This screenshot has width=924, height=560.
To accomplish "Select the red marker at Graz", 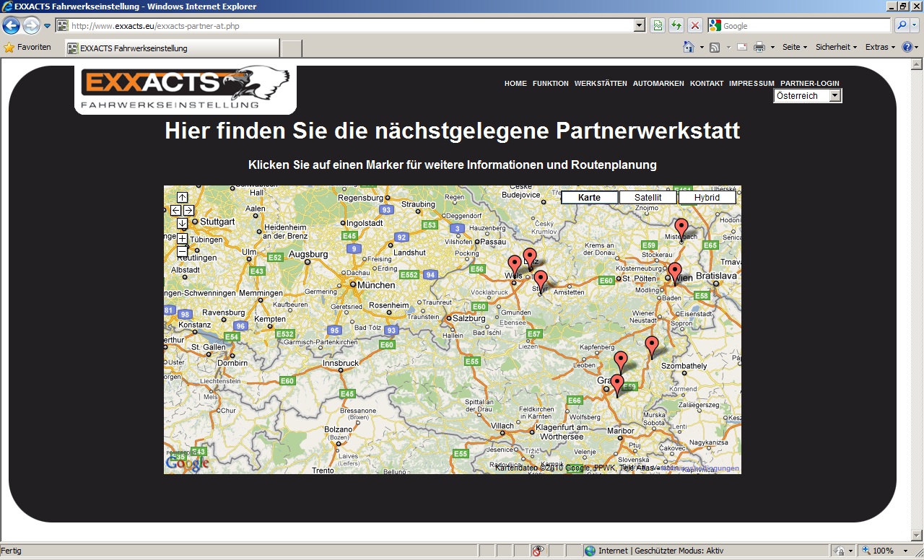I will [617, 384].
